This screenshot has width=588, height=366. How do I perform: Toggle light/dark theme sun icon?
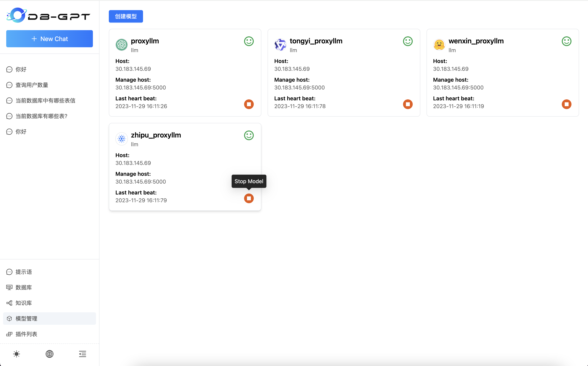(x=17, y=354)
